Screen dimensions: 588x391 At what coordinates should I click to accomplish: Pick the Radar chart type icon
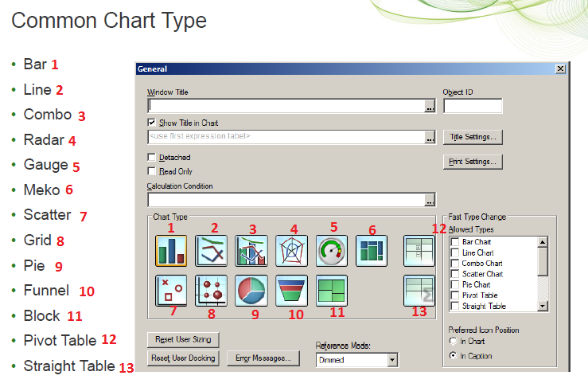291,251
